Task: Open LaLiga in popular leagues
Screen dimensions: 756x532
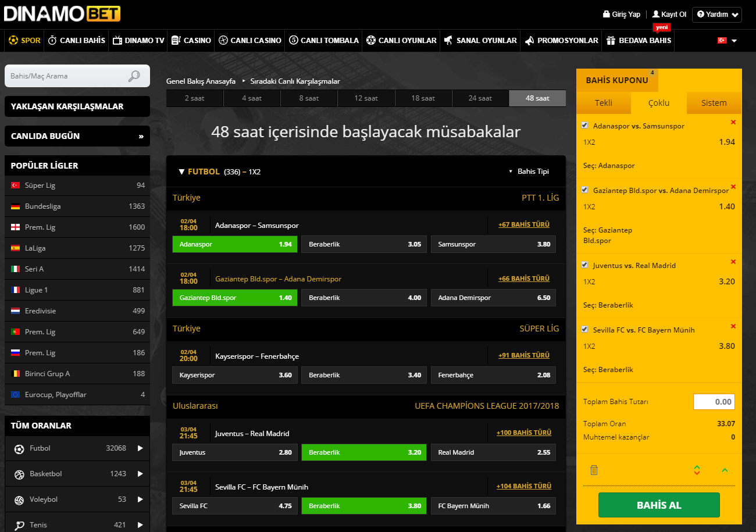Action: [x=77, y=248]
